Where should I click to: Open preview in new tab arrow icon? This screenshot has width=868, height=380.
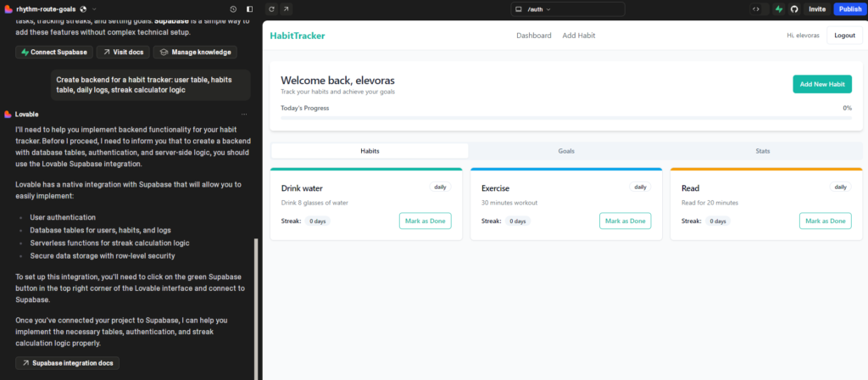[x=286, y=8]
